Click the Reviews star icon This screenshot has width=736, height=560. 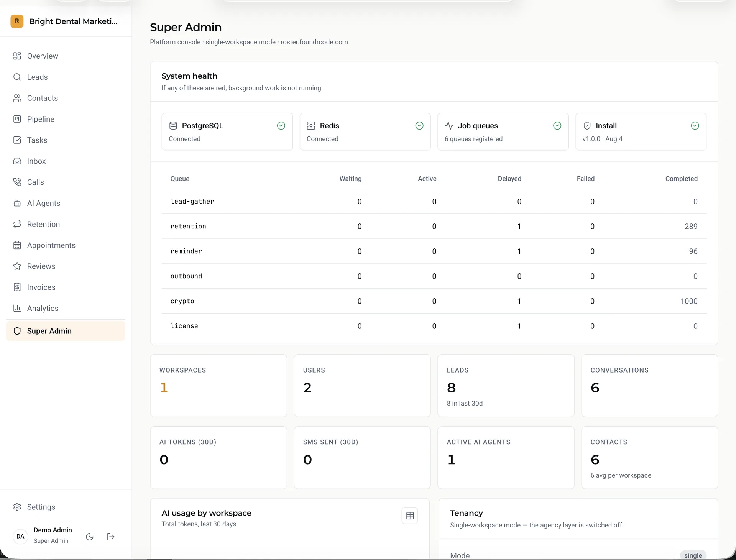coord(17,266)
